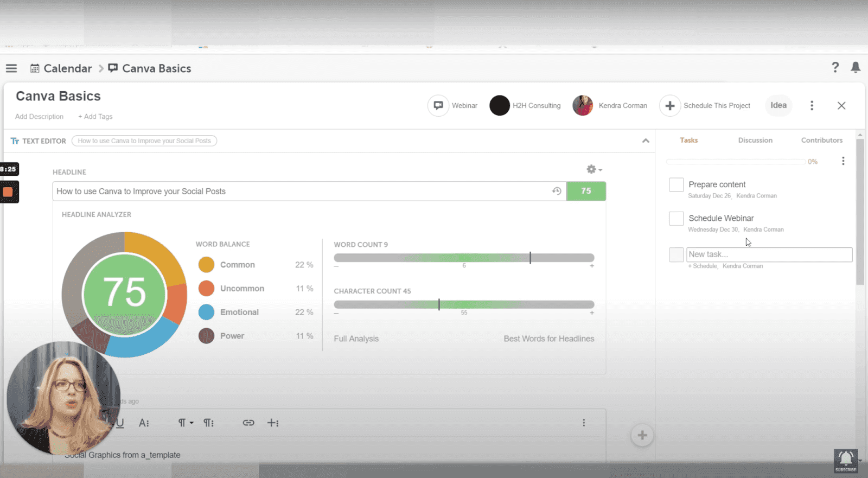The height and width of the screenshot is (478, 868).
Task: Click the Canva Basics project title
Action: [x=58, y=96]
